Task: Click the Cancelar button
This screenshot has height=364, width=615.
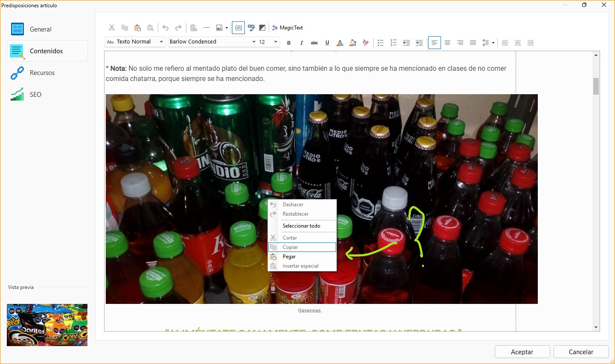Action: coord(581,352)
